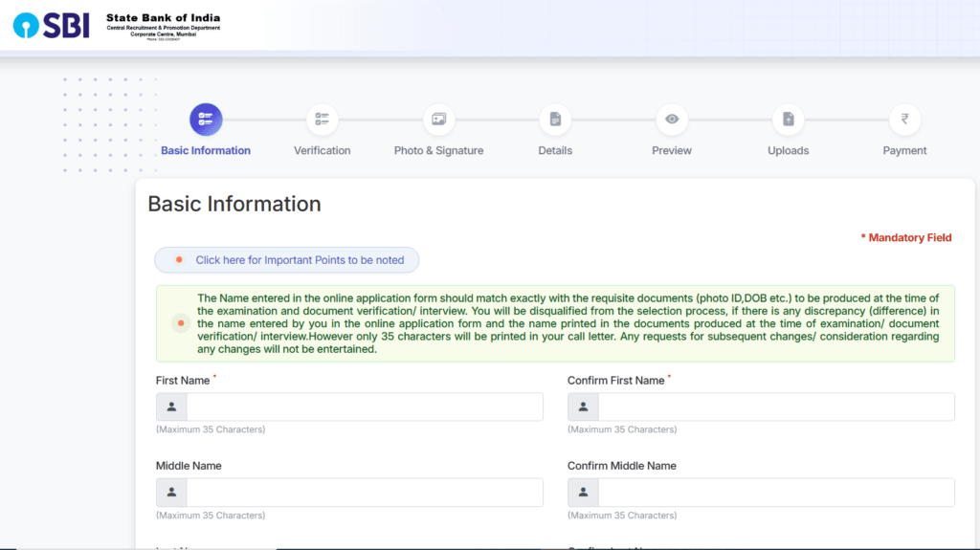Click "(Maximum 35 Characters)" under First Name

[211, 429]
